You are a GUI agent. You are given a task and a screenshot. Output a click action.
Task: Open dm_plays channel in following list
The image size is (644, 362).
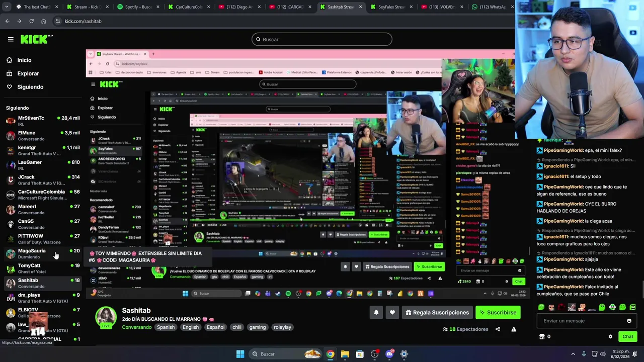click(42, 298)
